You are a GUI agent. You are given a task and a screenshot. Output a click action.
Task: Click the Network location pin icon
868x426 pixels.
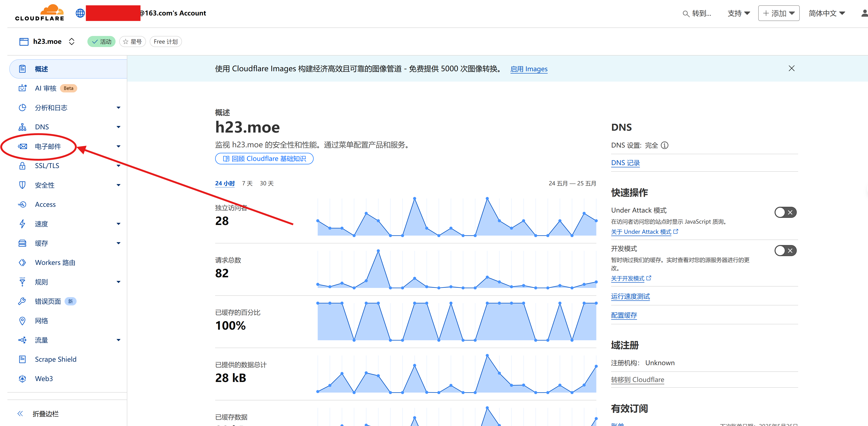pyautogui.click(x=23, y=321)
